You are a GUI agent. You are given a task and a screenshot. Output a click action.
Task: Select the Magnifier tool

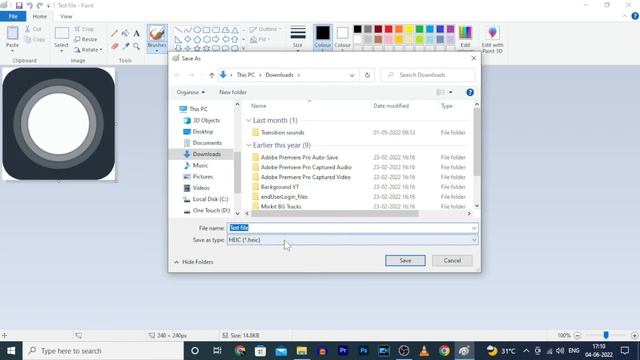pos(136,46)
